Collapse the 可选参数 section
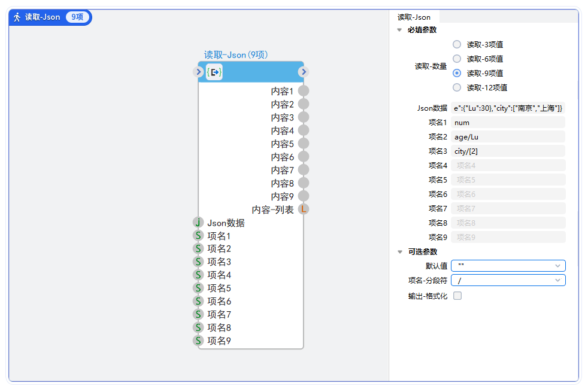 coord(399,252)
